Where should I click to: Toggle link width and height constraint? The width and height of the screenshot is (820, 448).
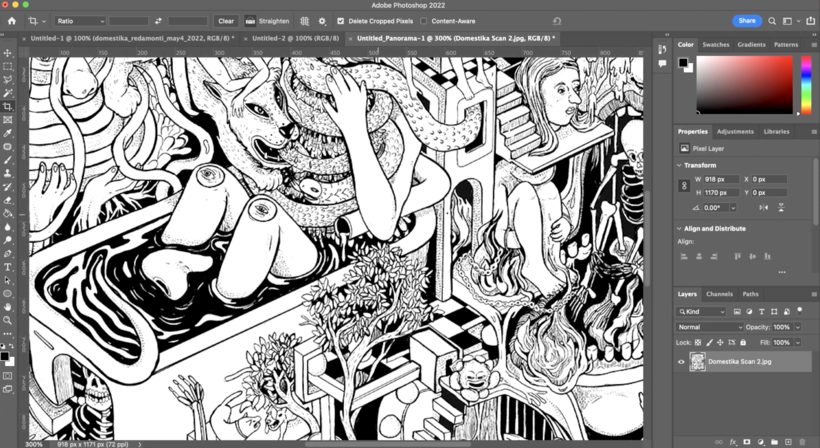coord(684,186)
